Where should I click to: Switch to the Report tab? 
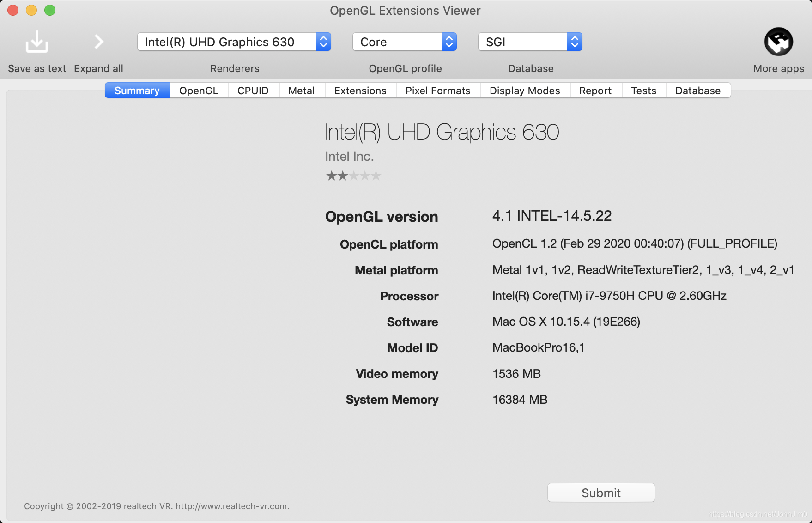coord(595,91)
